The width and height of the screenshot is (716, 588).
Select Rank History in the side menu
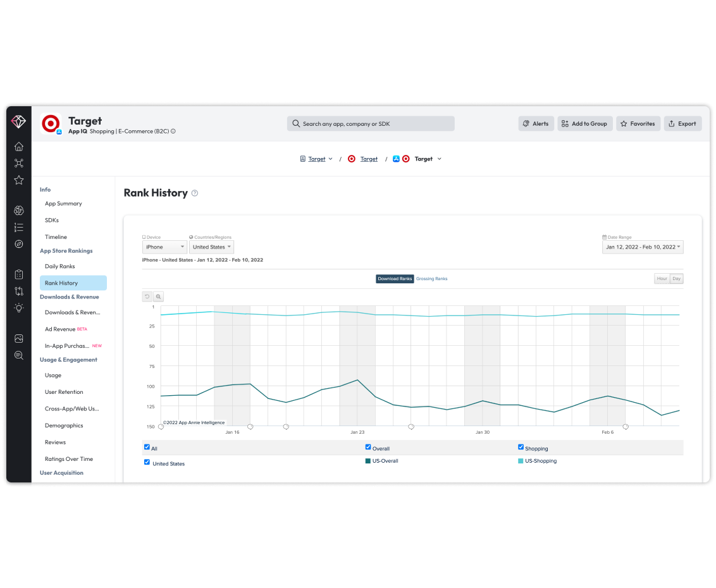click(73, 283)
